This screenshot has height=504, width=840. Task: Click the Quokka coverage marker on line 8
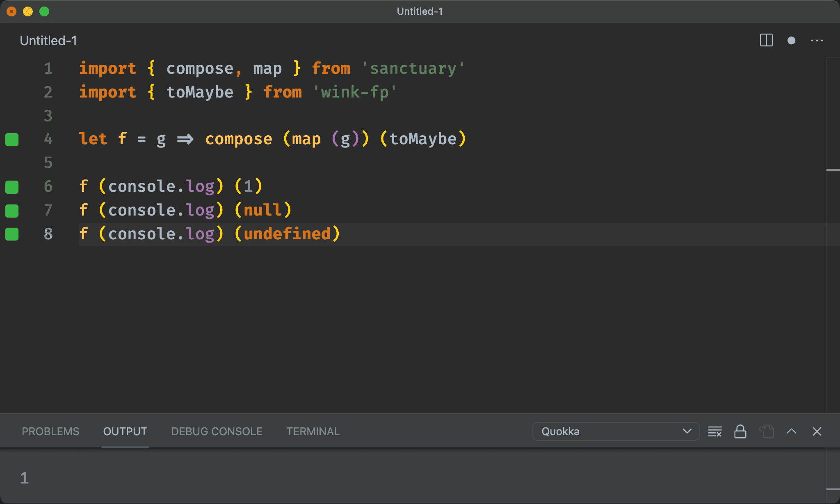click(x=12, y=234)
